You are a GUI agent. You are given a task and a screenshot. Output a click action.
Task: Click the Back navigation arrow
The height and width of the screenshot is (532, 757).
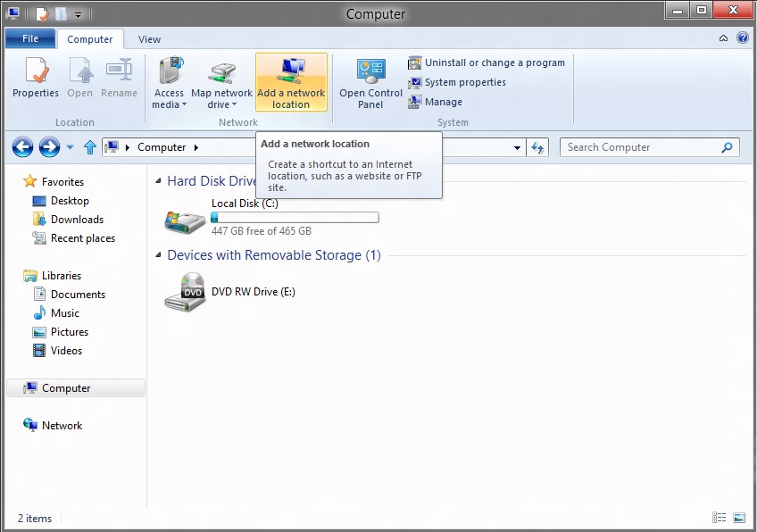[x=22, y=147]
